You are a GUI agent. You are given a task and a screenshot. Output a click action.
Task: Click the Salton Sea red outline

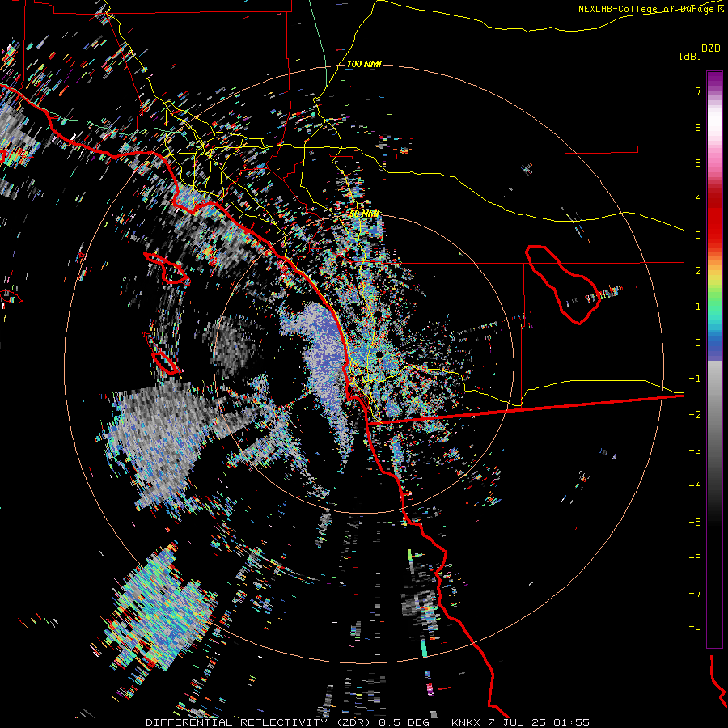[563, 284]
